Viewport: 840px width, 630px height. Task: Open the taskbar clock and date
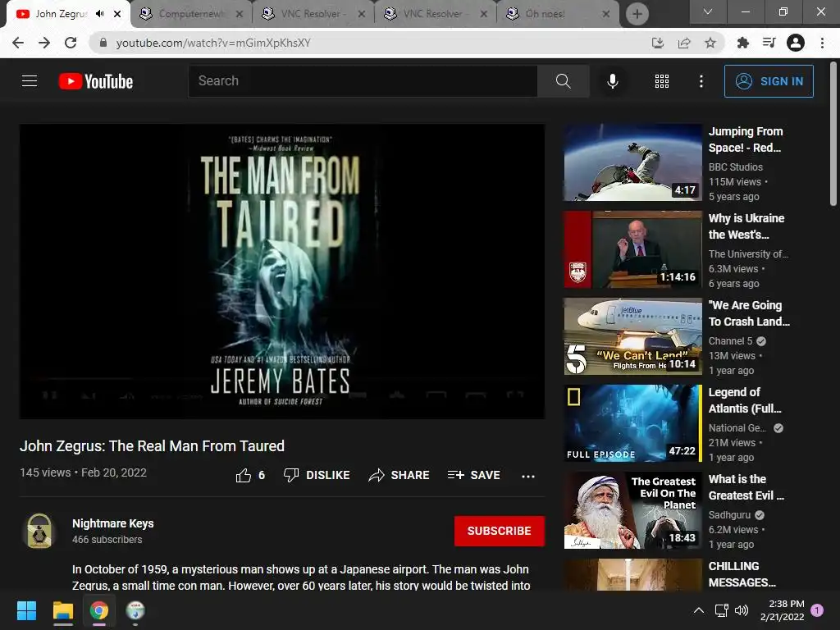click(x=782, y=610)
